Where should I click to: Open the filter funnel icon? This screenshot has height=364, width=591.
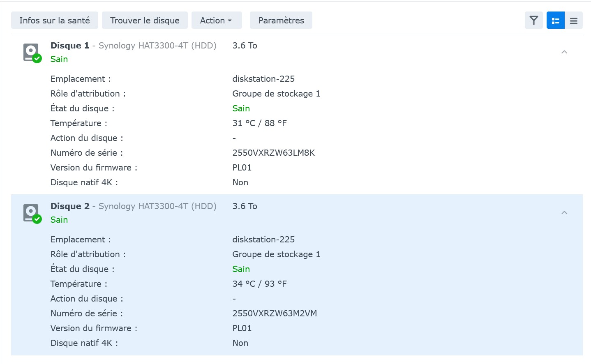point(533,20)
